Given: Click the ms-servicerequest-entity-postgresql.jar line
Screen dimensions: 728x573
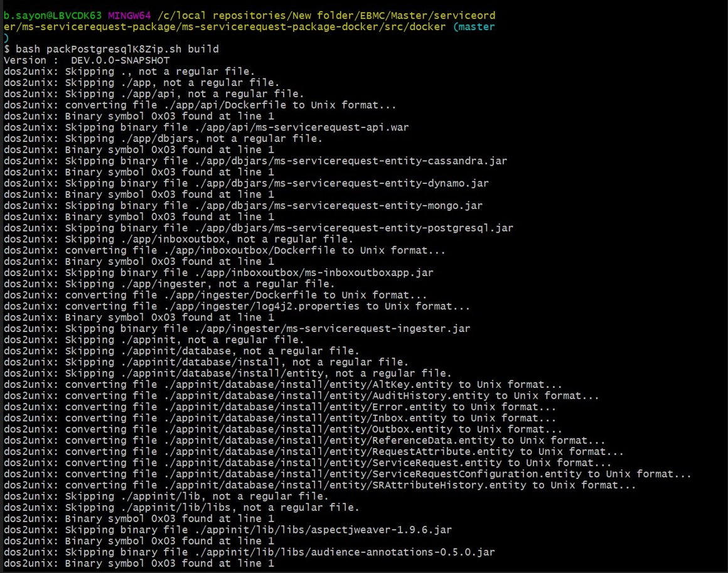Looking at the screenshot, I should [258, 228].
